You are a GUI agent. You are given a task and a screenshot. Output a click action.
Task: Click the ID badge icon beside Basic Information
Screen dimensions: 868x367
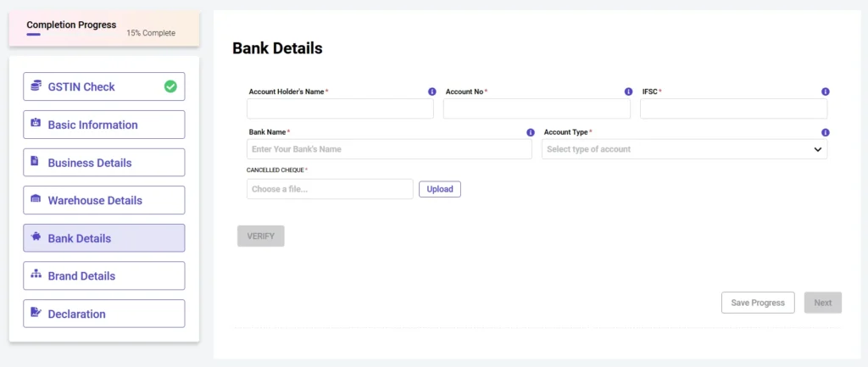tap(36, 123)
